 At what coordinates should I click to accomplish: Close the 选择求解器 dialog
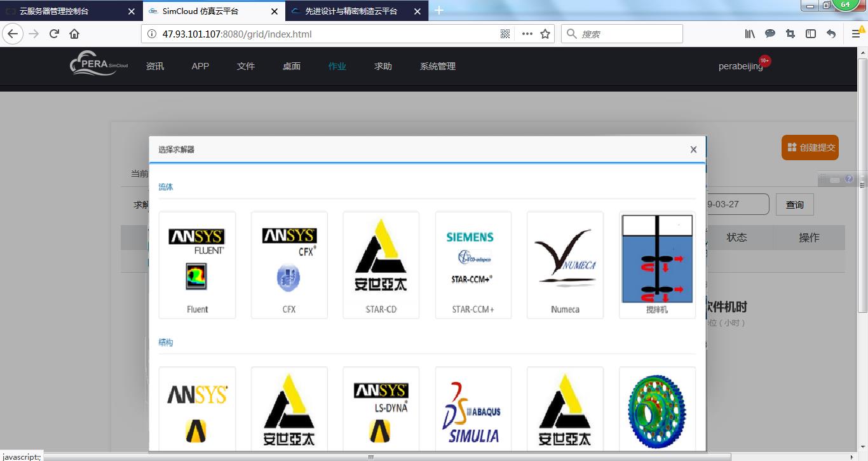coord(693,149)
